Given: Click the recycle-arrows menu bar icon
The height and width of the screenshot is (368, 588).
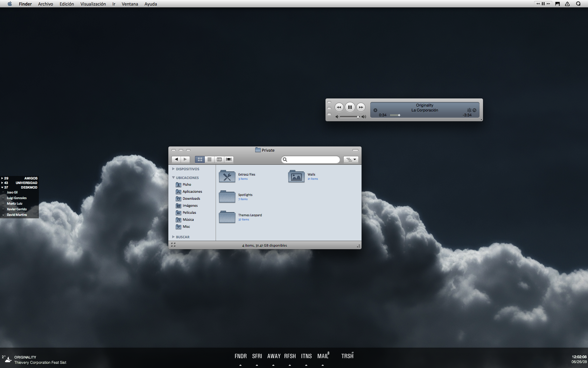Looking at the screenshot, I should point(567,4).
